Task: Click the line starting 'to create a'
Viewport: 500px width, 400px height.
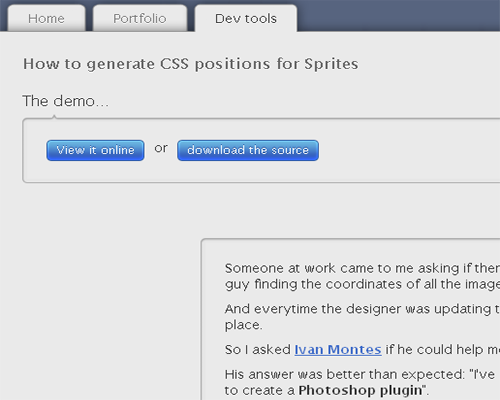Action: pos(327,390)
